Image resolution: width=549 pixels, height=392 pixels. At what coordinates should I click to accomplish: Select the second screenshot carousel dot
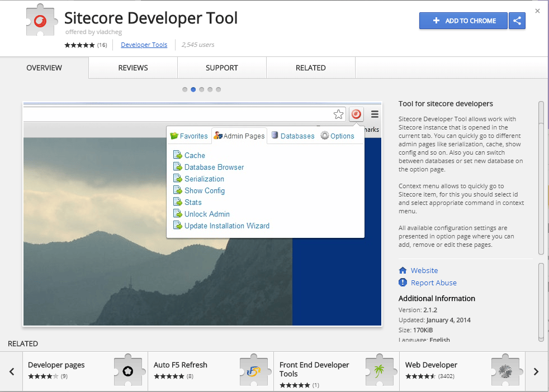point(193,89)
